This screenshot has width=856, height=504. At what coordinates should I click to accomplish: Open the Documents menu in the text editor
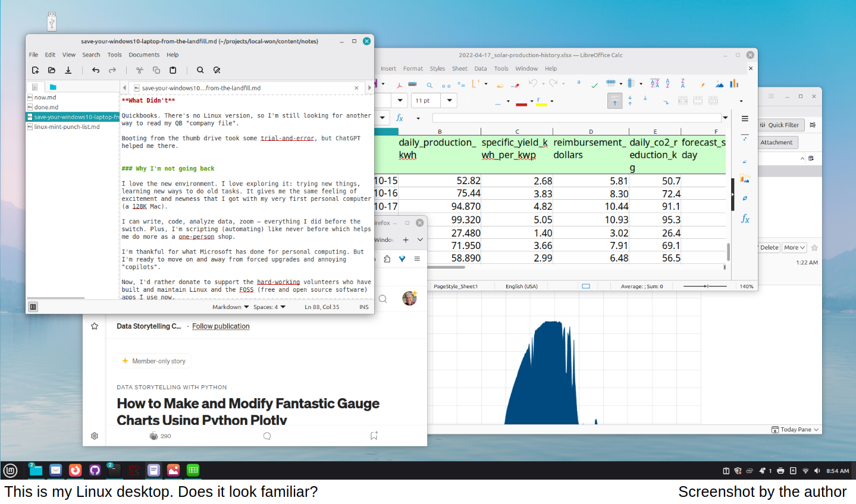144,55
